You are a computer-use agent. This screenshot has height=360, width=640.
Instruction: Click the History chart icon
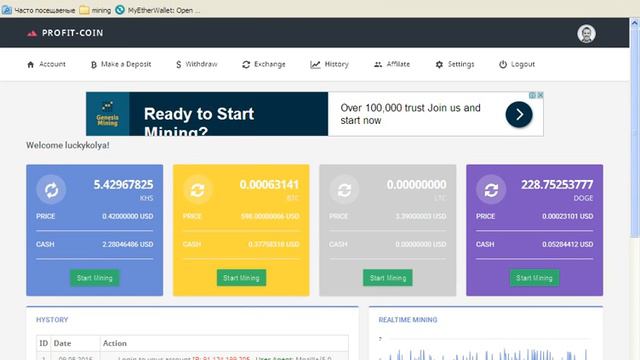coord(315,64)
